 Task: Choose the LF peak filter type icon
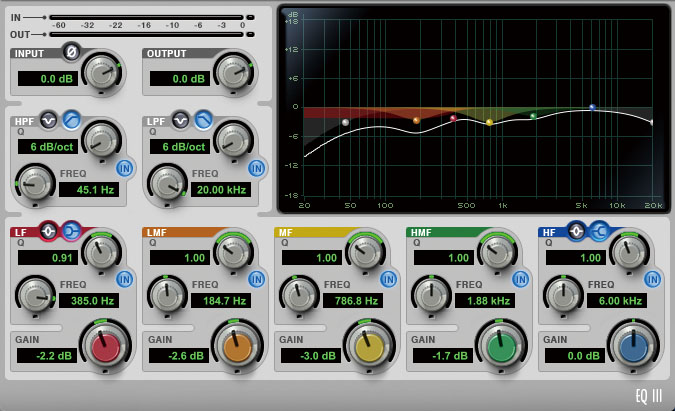click(48, 231)
